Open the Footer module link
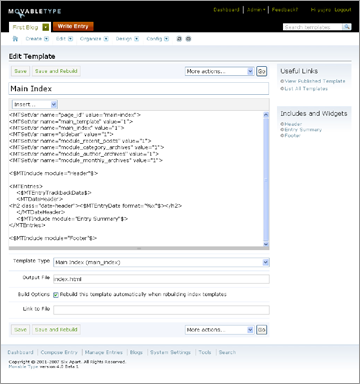360x384 pixels. click(293, 135)
